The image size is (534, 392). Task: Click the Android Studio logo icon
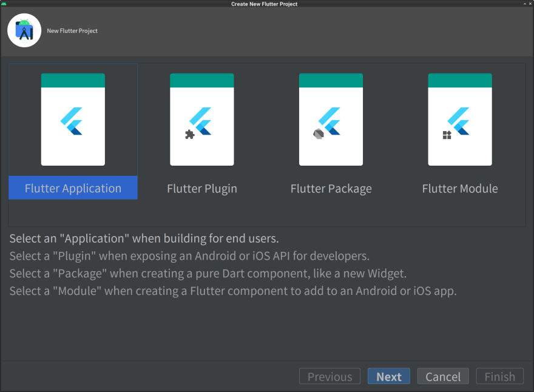tap(24, 30)
